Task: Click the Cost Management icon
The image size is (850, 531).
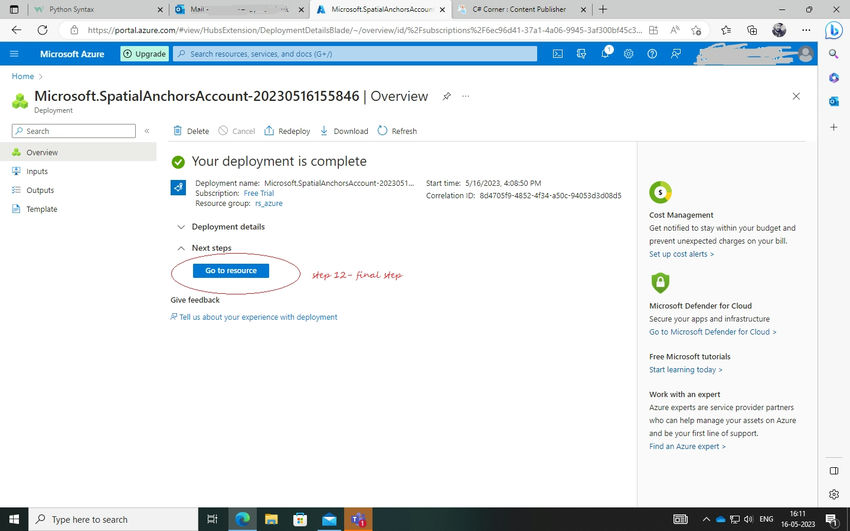Action: click(660, 192)
